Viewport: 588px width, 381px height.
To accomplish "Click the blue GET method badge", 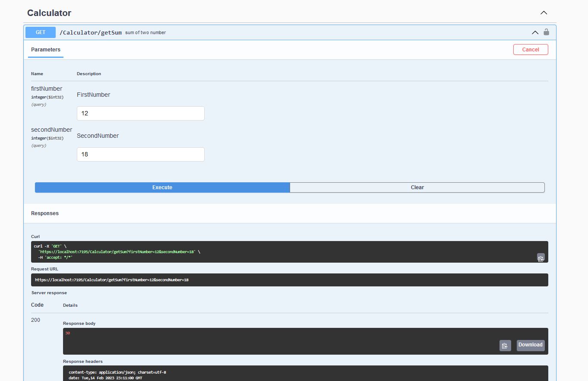I will pyautogui.click(x=40, y=32).
